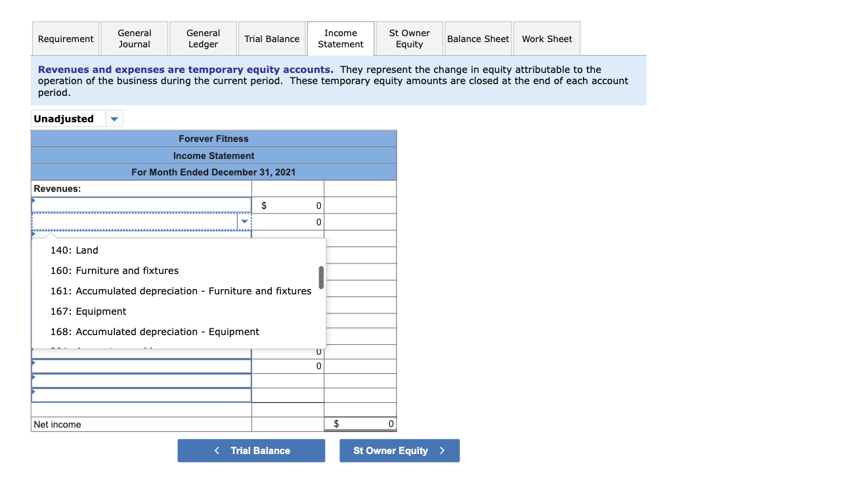Open the Trial Balance tab
The height and width of the screenshot is (477, 868).
tap(272, 38)
